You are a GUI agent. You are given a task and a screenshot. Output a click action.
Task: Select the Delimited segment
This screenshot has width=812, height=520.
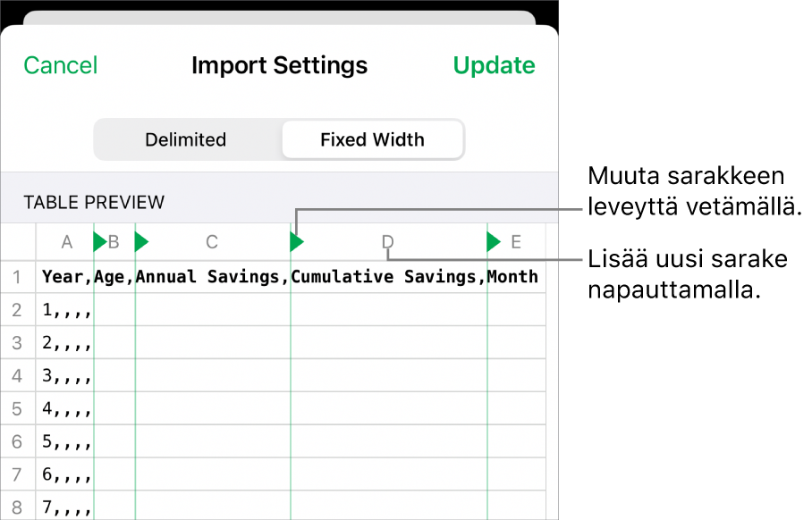coord(186,140)
